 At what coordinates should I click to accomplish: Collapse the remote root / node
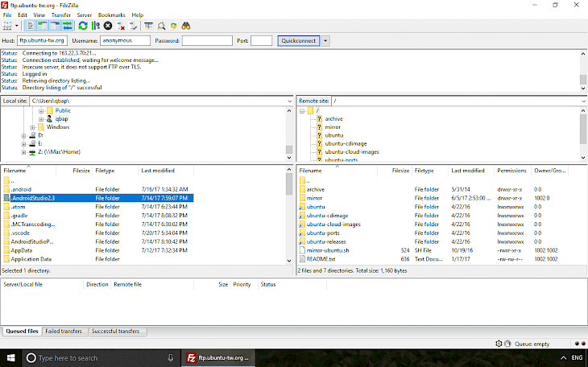point(302,111)
